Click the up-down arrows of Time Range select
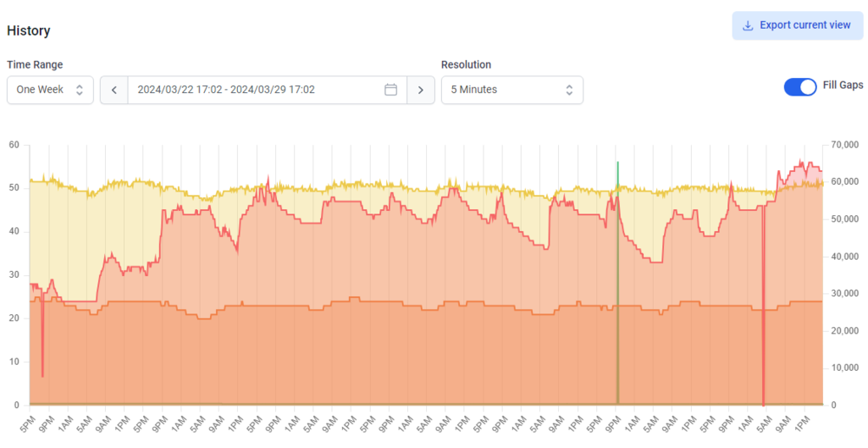 click(x=79, y=89)
